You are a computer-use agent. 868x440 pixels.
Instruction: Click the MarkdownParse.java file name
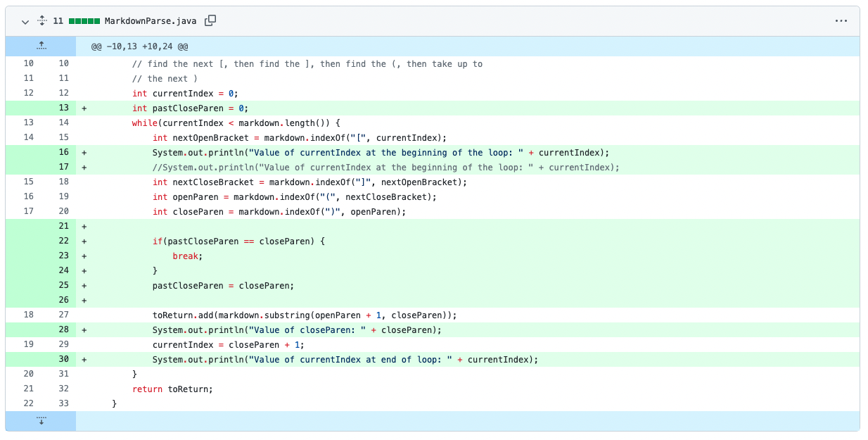[x=151, y=21]
